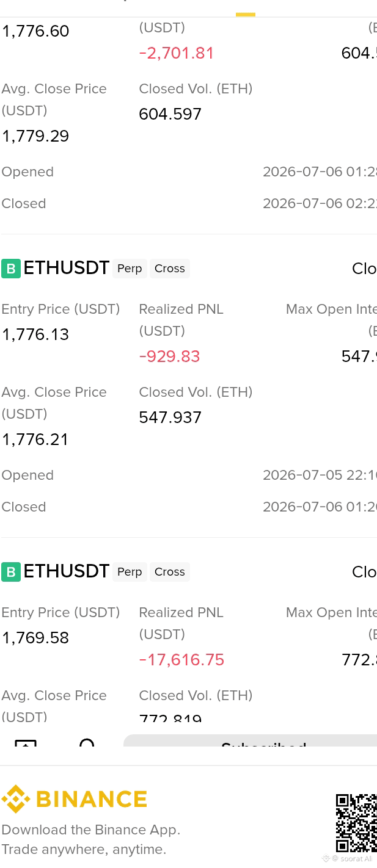377x868 pixels.
Task: Tap Closed Vol. value 547.937
Action: pos(170,418)
